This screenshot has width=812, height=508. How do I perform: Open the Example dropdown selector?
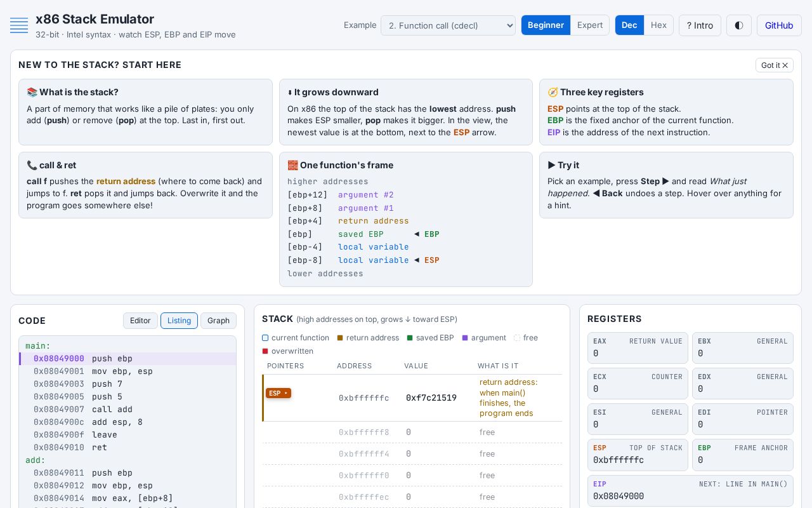click(x=448, y=25)
